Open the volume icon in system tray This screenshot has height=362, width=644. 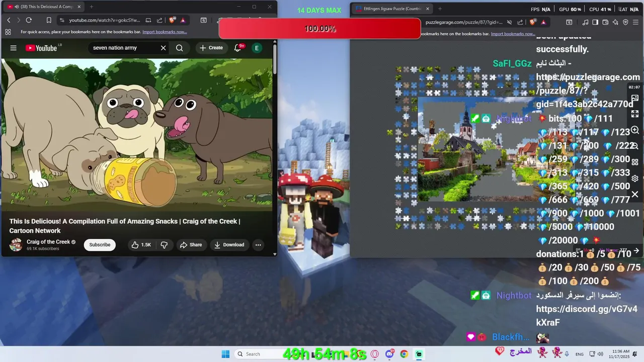[600, 354]
